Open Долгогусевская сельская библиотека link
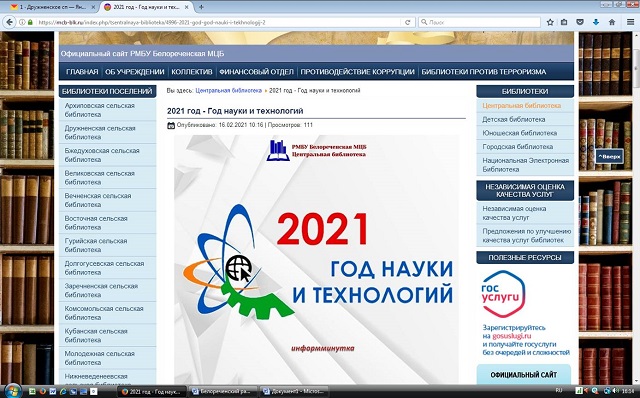640x398 pixels. point(104,268)
